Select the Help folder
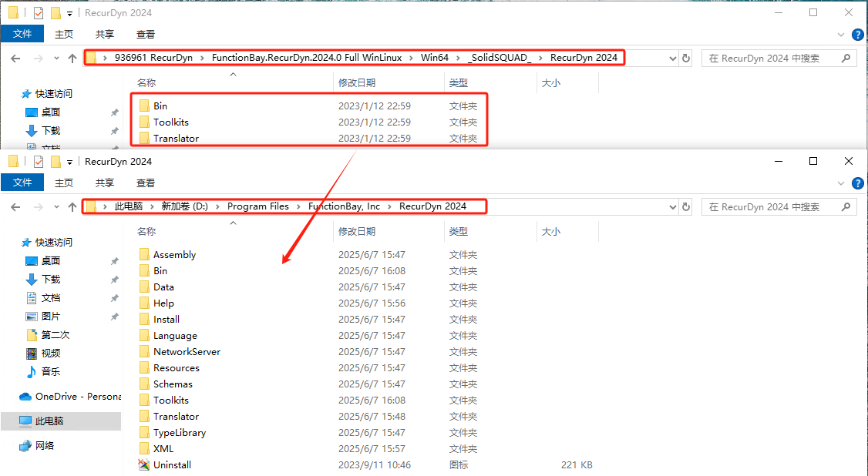868x476 pixels. [163, 303]
